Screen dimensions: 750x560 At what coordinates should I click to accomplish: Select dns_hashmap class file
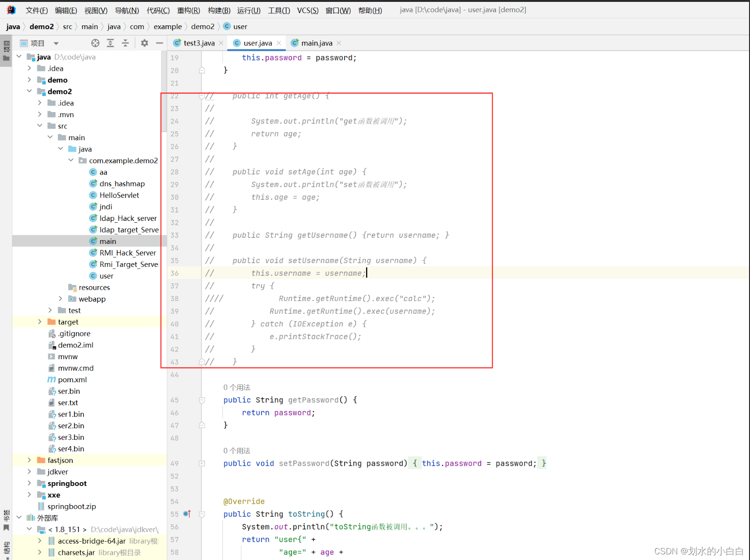point(117,184)
